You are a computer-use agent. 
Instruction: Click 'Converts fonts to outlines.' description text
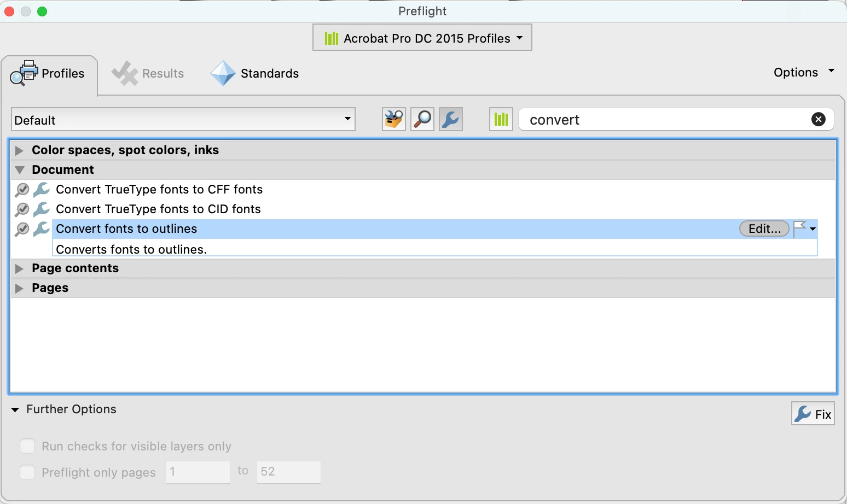click(x=131, y=249)
